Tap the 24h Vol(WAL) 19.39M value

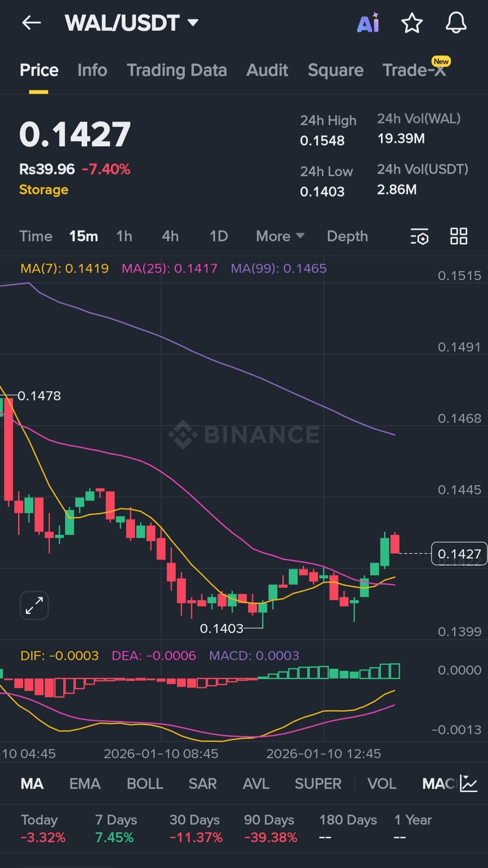(401, 138)
